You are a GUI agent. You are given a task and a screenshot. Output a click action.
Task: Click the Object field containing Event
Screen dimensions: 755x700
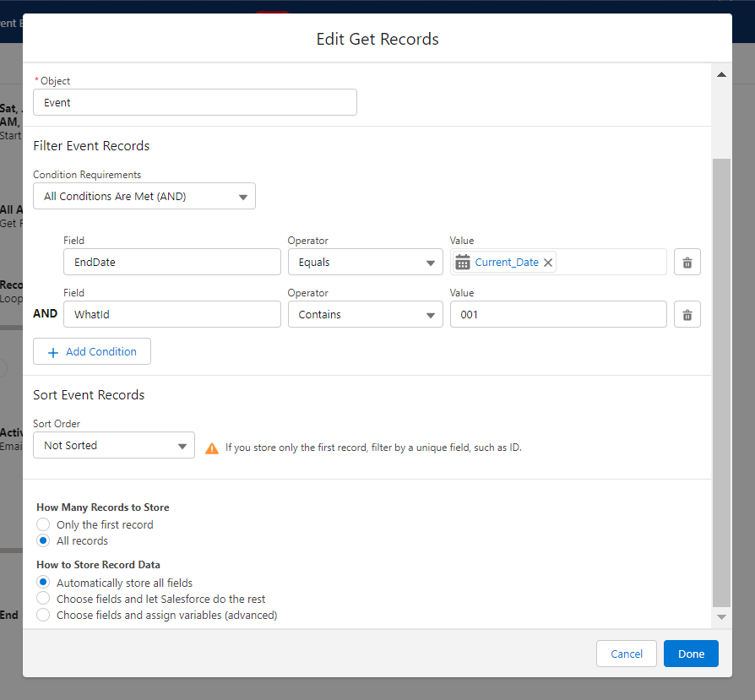coord(194,103)
